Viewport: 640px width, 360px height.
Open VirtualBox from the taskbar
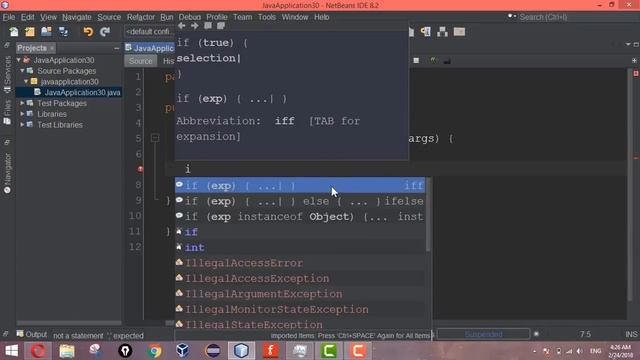[x=183, y=351]
